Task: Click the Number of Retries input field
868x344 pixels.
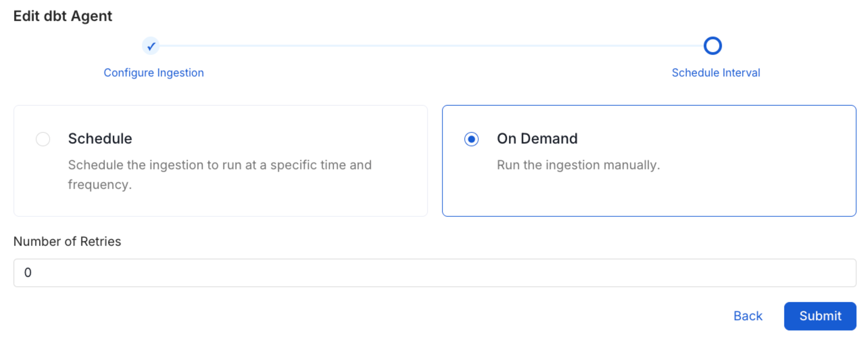Action: point(434,273)
